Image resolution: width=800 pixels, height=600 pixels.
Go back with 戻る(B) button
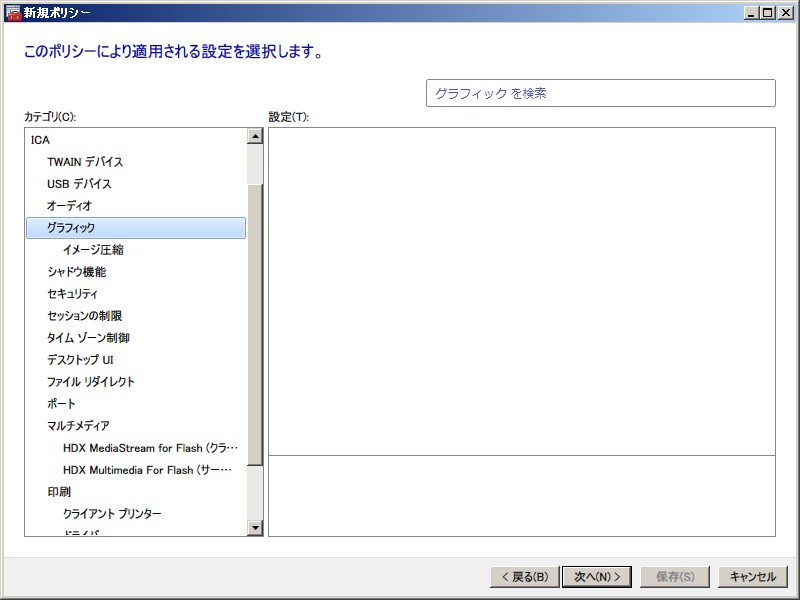tap(523, 576)
